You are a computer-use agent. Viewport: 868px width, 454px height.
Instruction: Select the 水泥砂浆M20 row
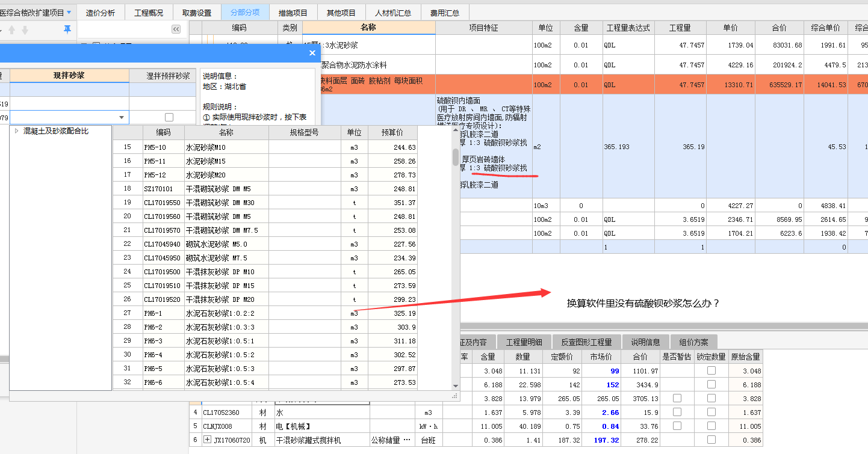coord(265,175)
